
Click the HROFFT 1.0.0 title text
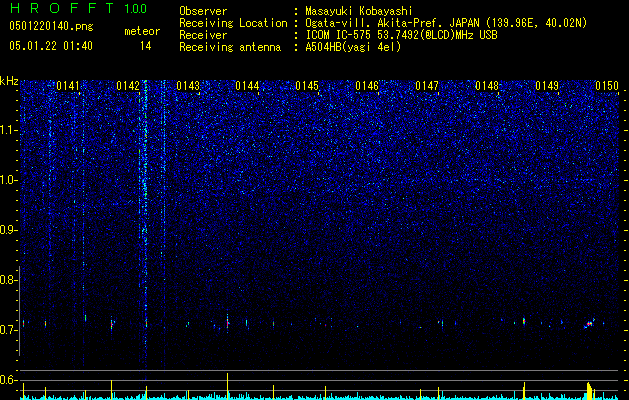click(x=78, y=8)
